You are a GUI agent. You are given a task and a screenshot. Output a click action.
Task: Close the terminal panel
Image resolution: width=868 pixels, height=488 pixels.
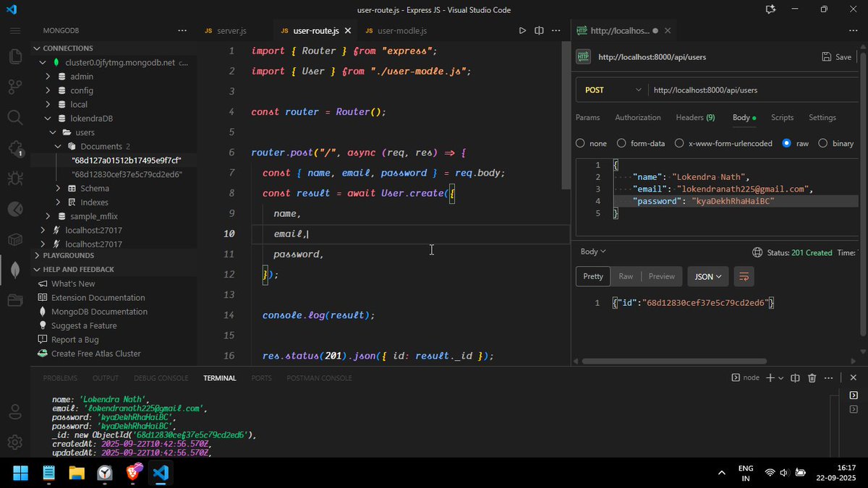(x=854, y=377)
